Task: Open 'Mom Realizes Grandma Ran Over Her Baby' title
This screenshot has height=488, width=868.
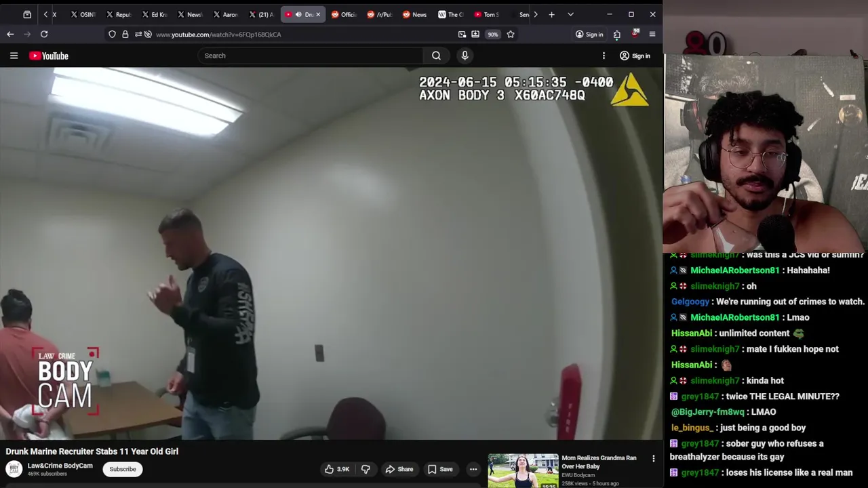Action: click(x=599, y=462)
